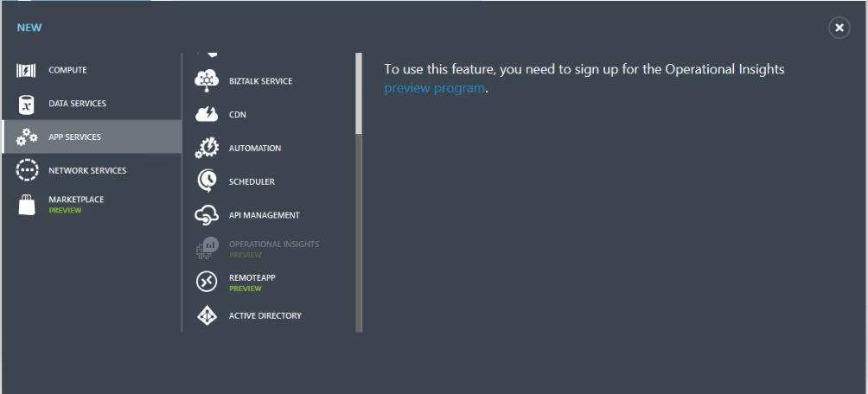Screen dimensions: 868x394
Task: Select the Scheduler service label
Action: (x=252, y=181)
